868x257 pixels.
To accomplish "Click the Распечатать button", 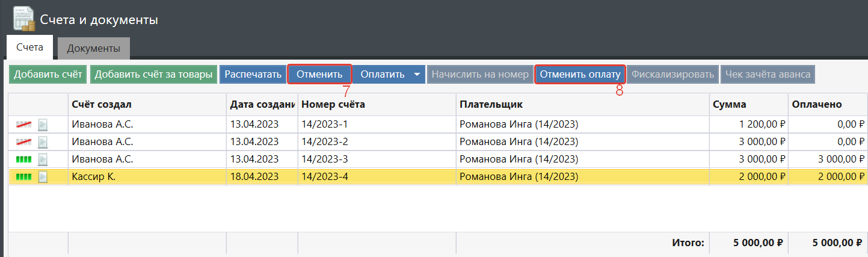I will (x=253, y=75).
